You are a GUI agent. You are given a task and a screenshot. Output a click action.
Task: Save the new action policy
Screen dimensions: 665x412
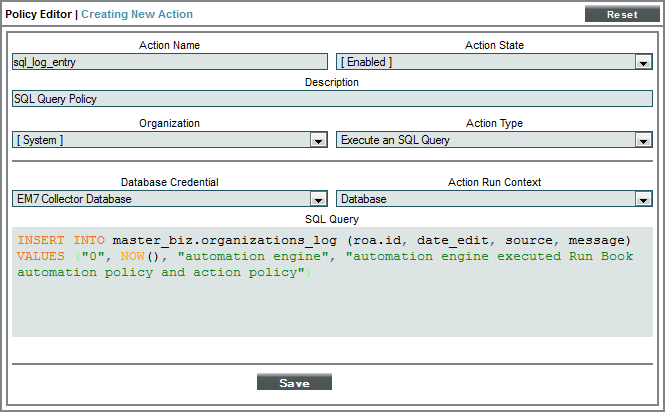294,383
